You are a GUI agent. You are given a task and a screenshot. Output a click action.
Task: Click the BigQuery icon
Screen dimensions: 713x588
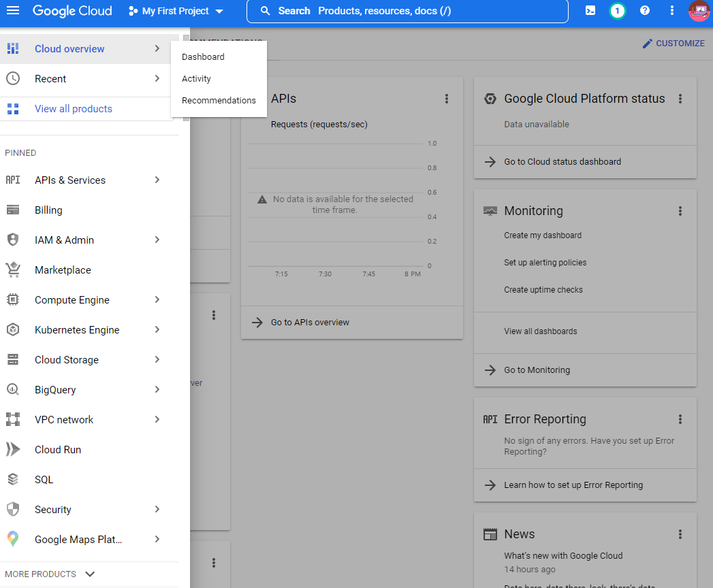13,389
